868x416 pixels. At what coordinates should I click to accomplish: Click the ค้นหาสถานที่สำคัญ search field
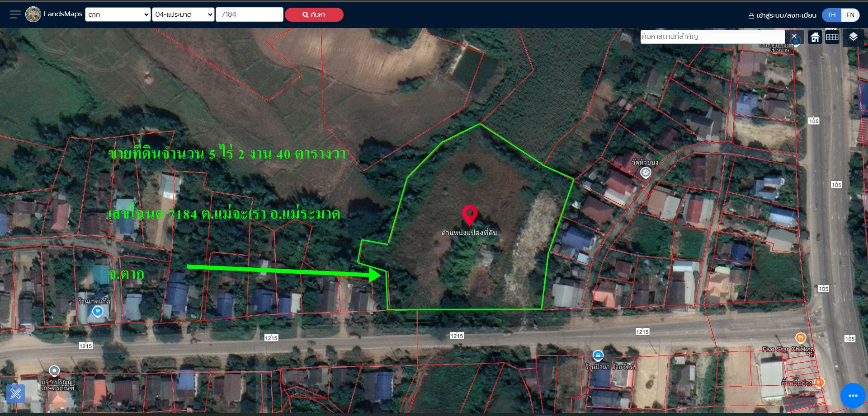click(x=712, y=37)
